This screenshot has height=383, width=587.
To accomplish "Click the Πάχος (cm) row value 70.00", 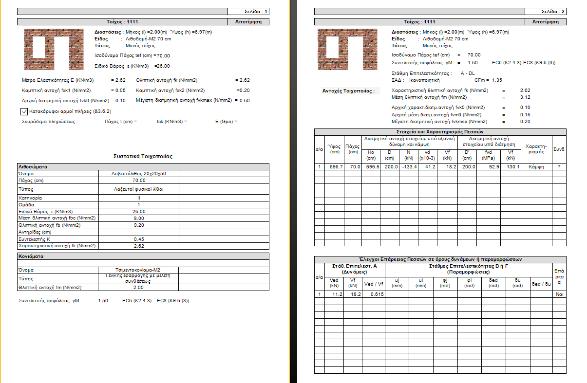I will pyautogui.click(x=139, y=180).
